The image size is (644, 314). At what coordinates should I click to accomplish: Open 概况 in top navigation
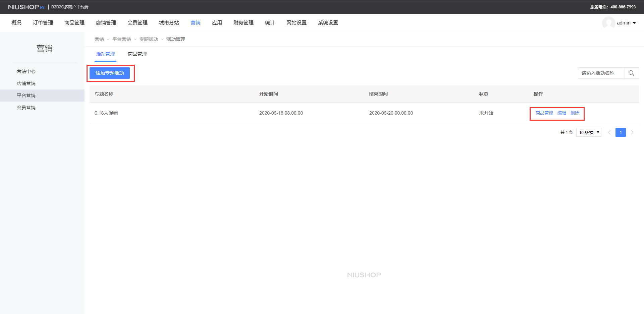click(16, 23)
